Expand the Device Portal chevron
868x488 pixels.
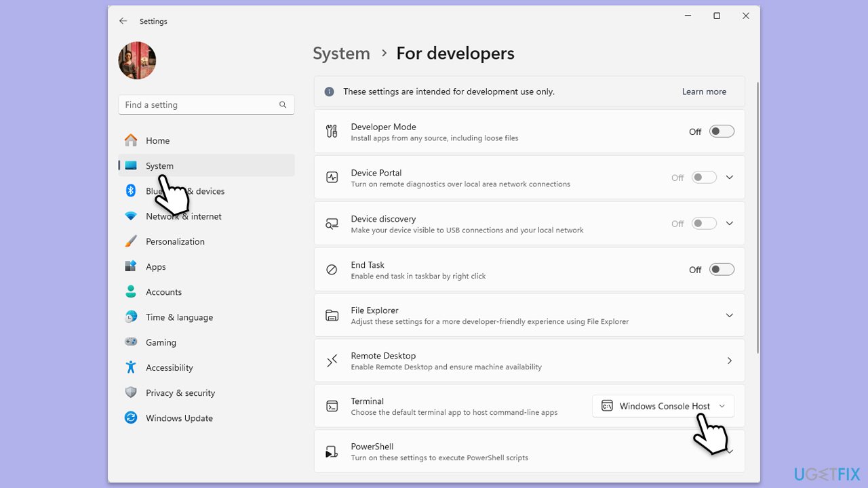click(730, 178)
